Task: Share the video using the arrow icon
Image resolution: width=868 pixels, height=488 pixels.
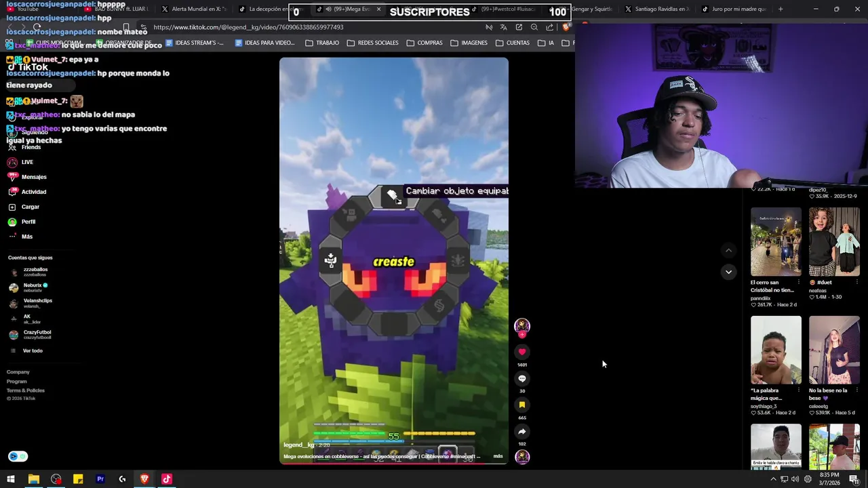Action: (x=522, y=431)
